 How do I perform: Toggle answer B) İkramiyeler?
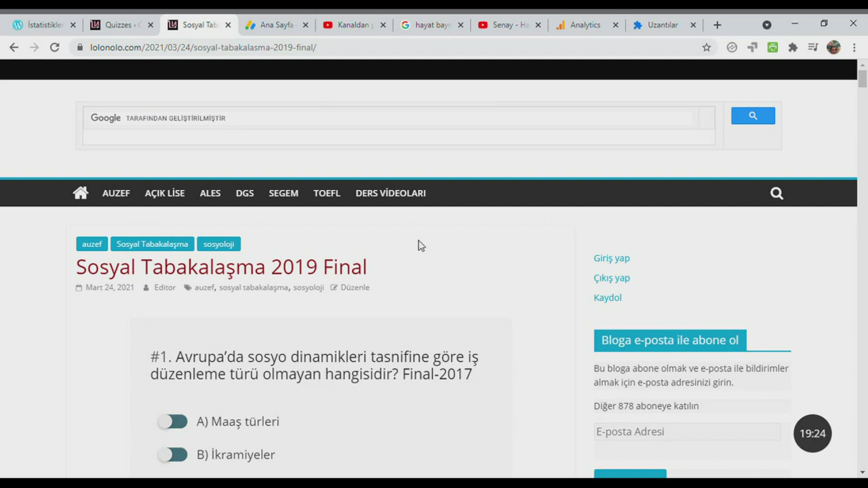[173, 455]
